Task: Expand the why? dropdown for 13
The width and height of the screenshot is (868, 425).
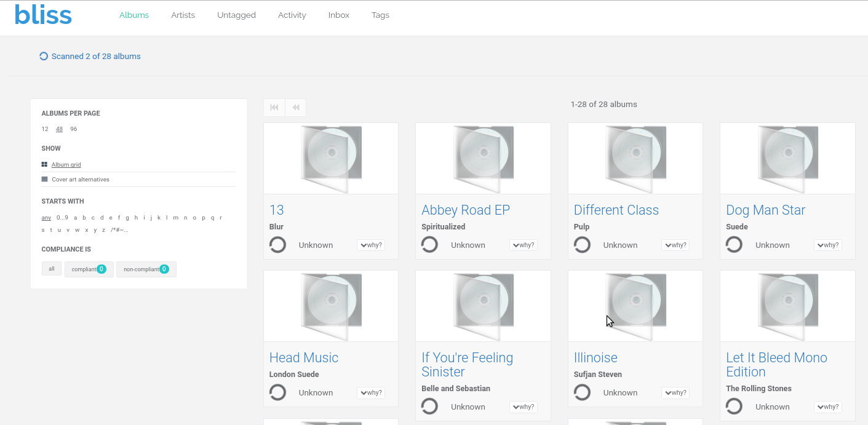Action: pos(371,245)
